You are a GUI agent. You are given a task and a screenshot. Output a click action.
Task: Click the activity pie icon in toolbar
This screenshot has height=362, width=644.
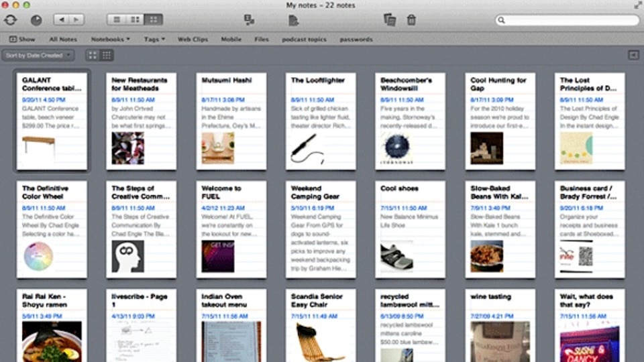pos(36,19)
